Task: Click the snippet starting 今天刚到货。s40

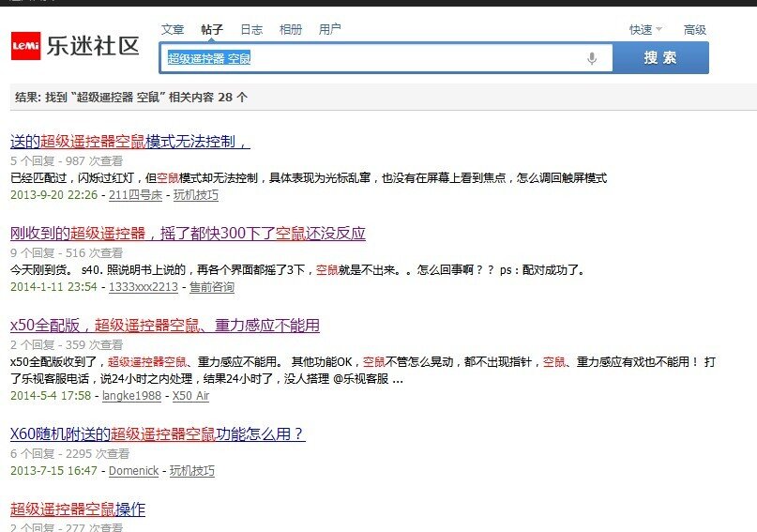Action: point(297,270)
